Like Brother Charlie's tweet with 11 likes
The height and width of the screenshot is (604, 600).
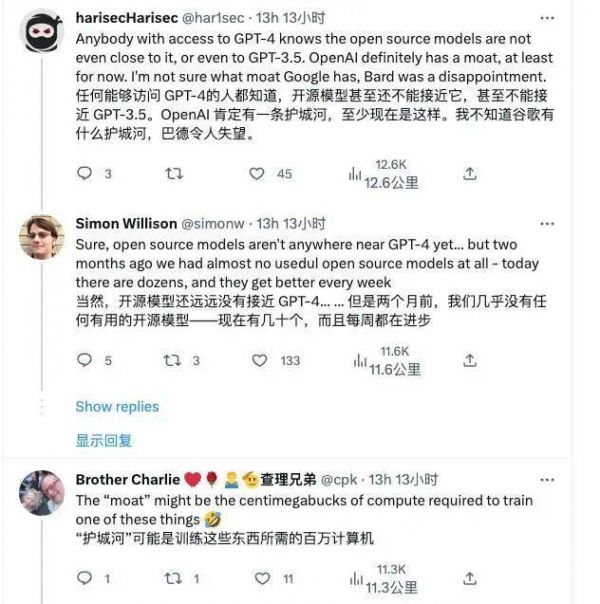click(x=260, y=578)
